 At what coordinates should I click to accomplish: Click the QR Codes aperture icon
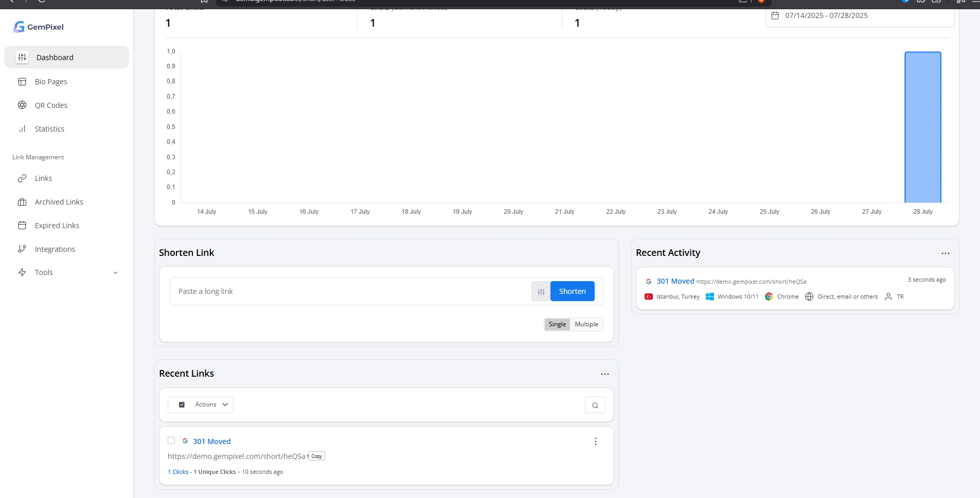pyautogui.click(x=22, y=105)
